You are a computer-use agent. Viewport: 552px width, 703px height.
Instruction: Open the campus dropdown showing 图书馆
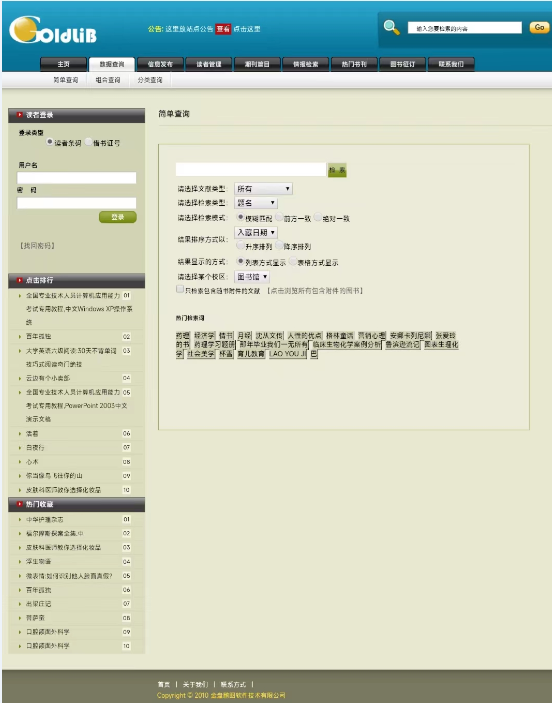[x=252, y=277]
